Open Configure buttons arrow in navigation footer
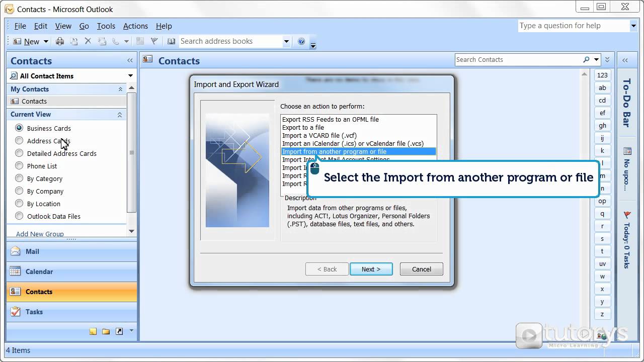644x362 pixels. (x=131, y=331)
